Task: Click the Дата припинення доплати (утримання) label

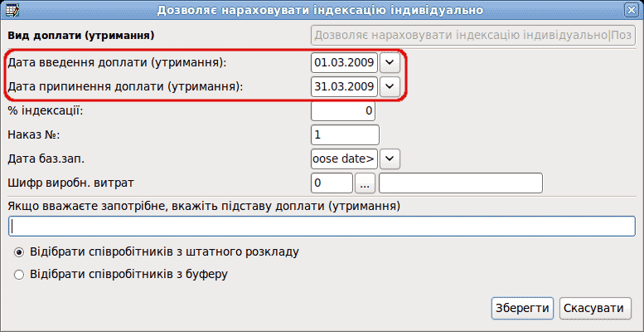Action: 125,87
